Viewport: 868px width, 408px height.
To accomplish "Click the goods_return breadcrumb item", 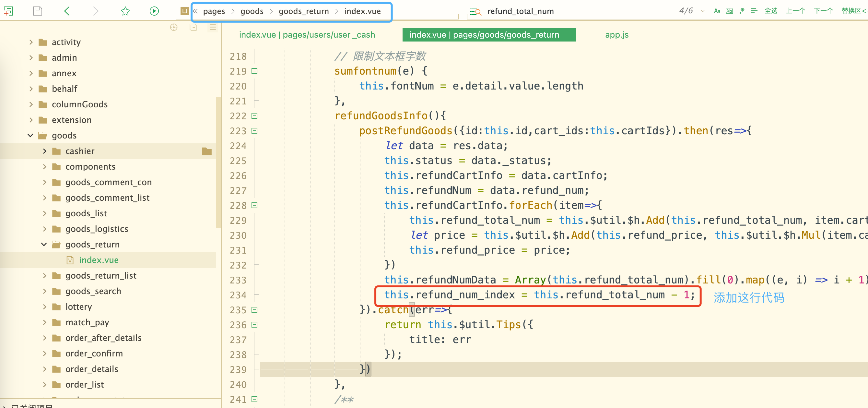I will 304,11.
